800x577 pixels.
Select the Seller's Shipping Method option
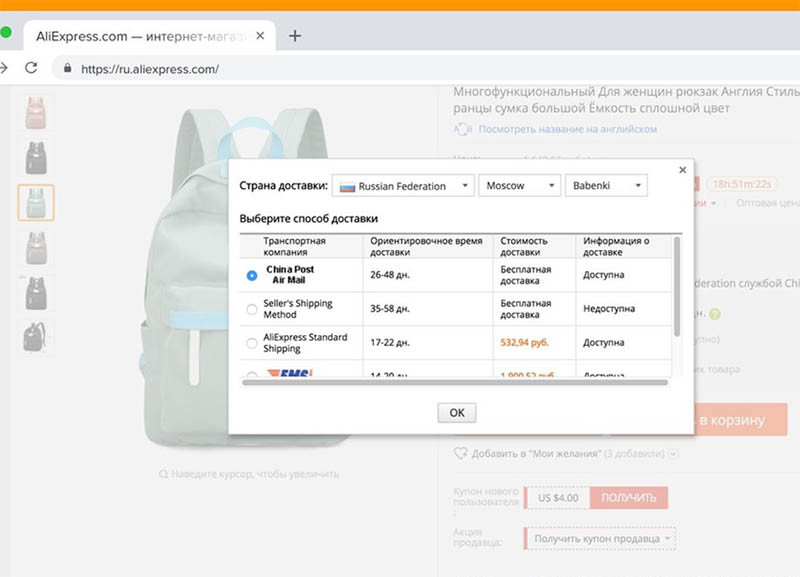point(252,309)
